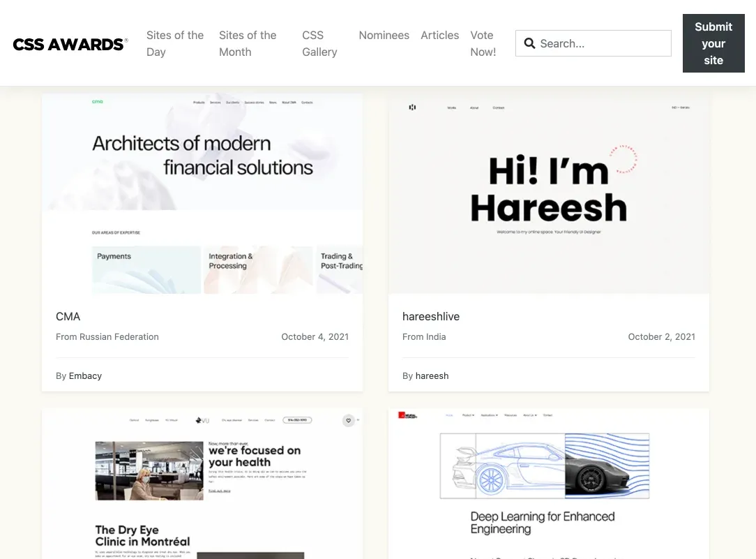Viewport: 756px width, 559px height.
Task: Open the Articles section
Action: tap(439, 35)
